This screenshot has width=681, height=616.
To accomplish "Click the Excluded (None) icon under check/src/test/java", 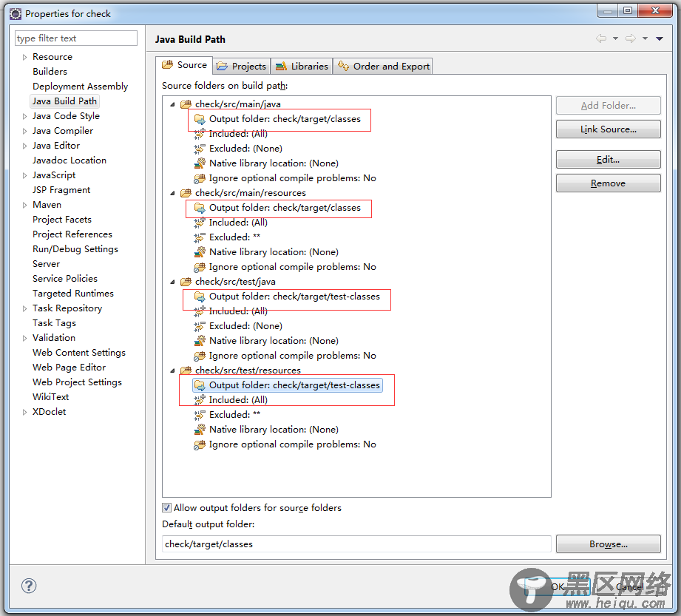I will coord(200,326).
